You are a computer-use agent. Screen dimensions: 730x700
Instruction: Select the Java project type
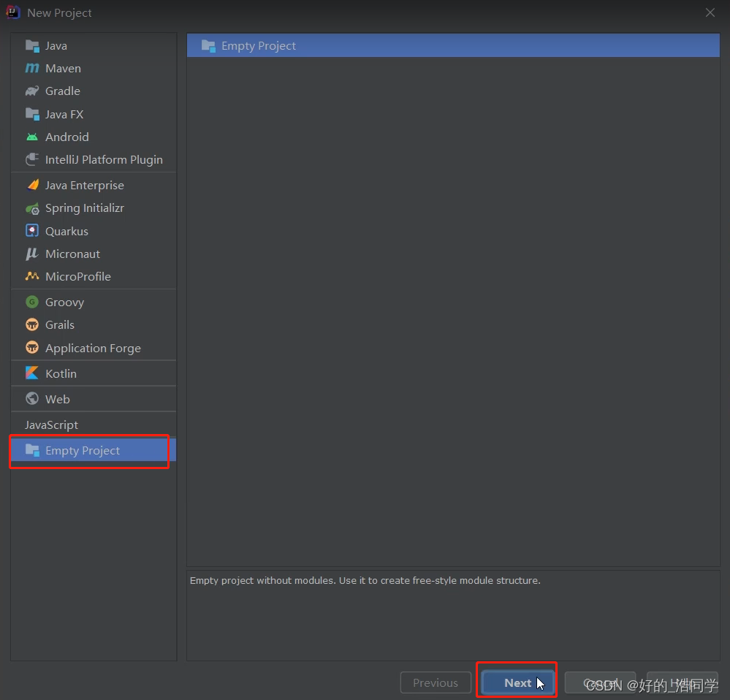pos(94,45)
